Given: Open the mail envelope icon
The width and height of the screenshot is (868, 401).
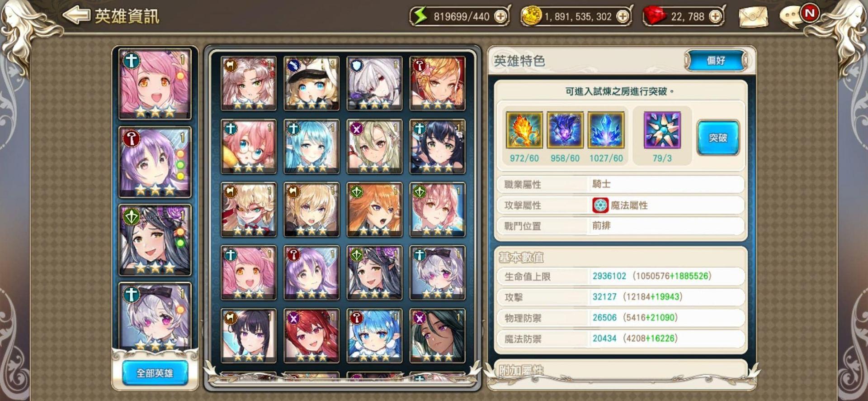Looking at the screenshot, I should coord(753,17).
